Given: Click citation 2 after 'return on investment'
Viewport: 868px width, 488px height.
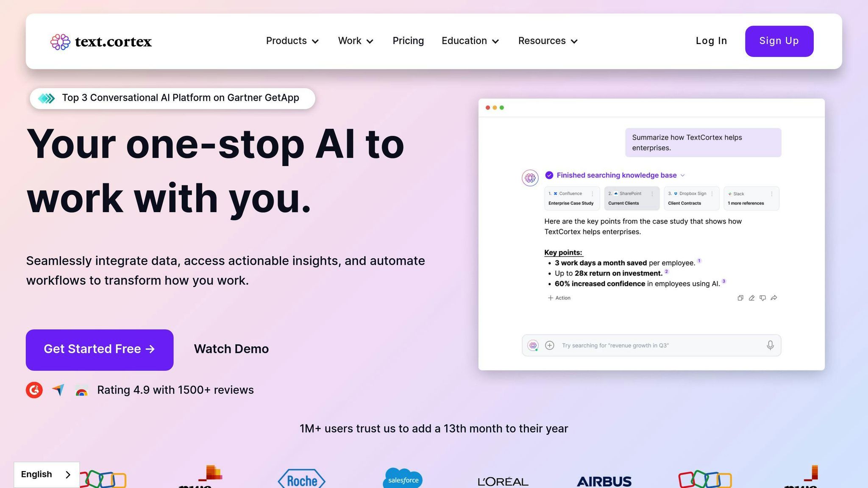Looking at the screenshot, I should coord(666,271).
